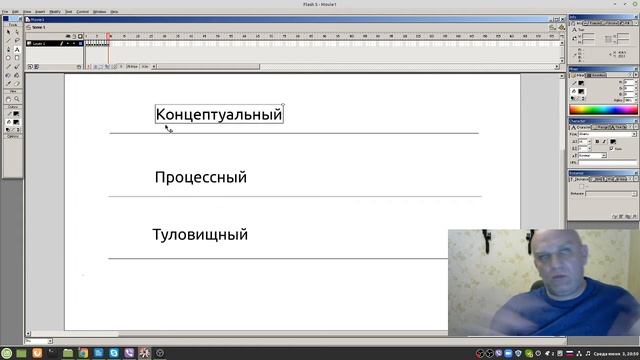
Task: Toggle the lock column header in timeline
Action: click(74, 36)
